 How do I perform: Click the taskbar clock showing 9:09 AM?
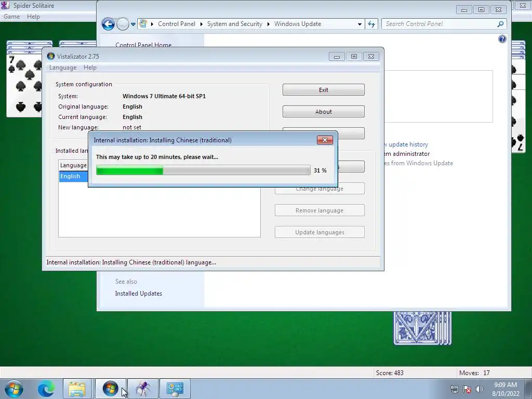point(506,389)
